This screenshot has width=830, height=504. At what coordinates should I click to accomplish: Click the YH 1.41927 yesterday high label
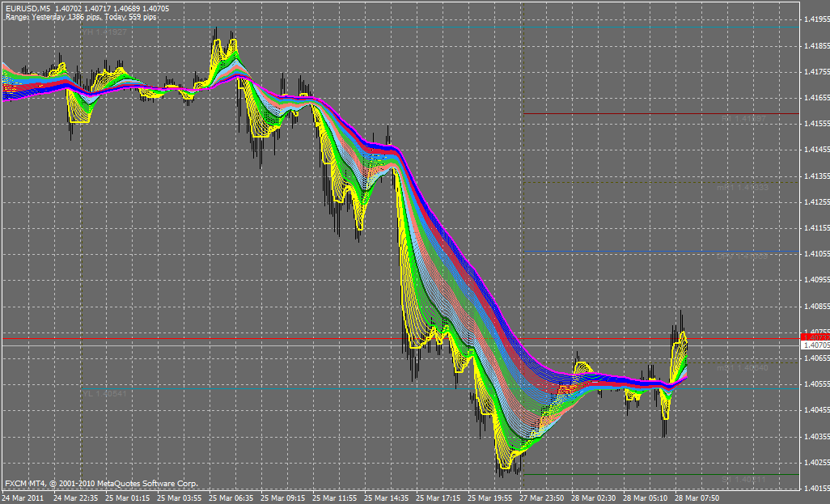[x=104, y=32]
